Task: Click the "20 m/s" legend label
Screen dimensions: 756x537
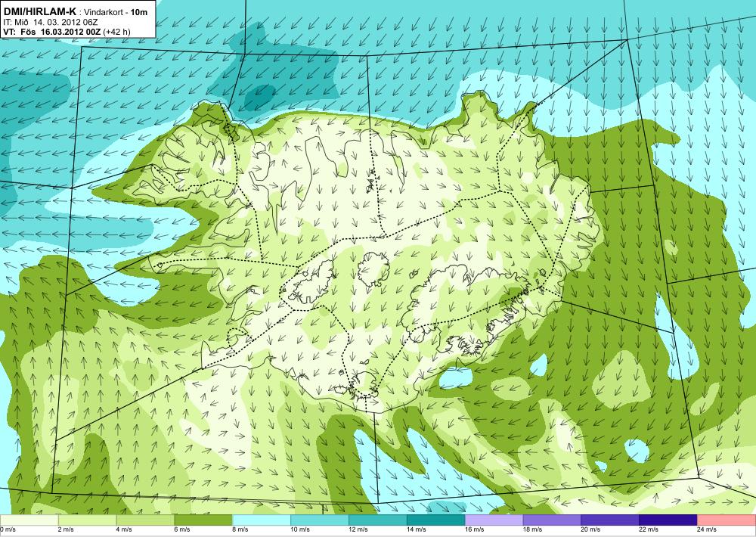Action: pyautogui.click(x=590, y=529)
